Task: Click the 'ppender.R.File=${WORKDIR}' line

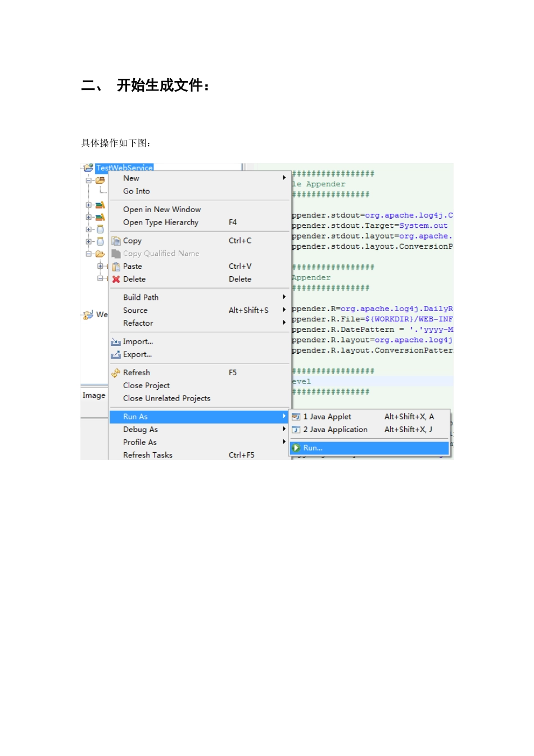Action: pyautogui.click(x=372, y=319)
